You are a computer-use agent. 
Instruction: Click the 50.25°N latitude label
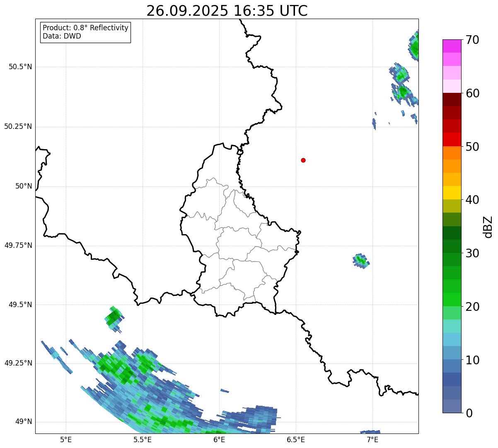[x=18, y=126]
